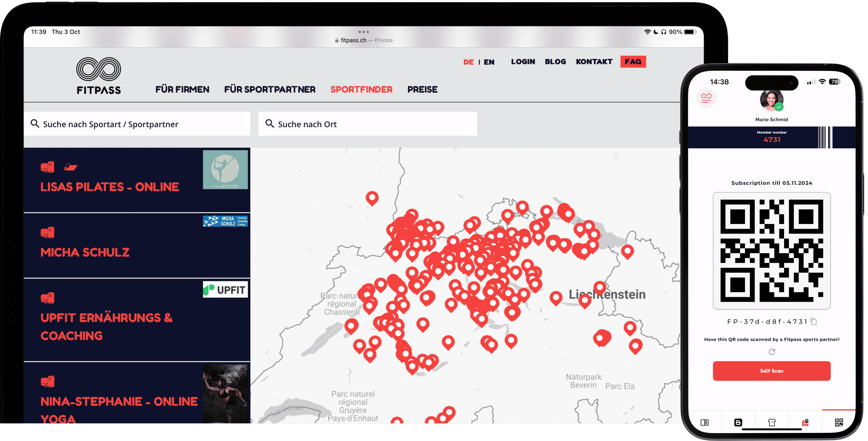Switch language to EN
This screenshot has width=868, height=441.
pyautogui.click(x=489, y=62)
